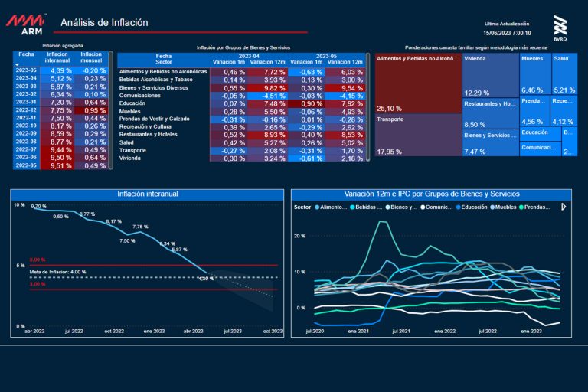
Task: Select the 2023-05 column group header
Action: (x=327, y=55)
